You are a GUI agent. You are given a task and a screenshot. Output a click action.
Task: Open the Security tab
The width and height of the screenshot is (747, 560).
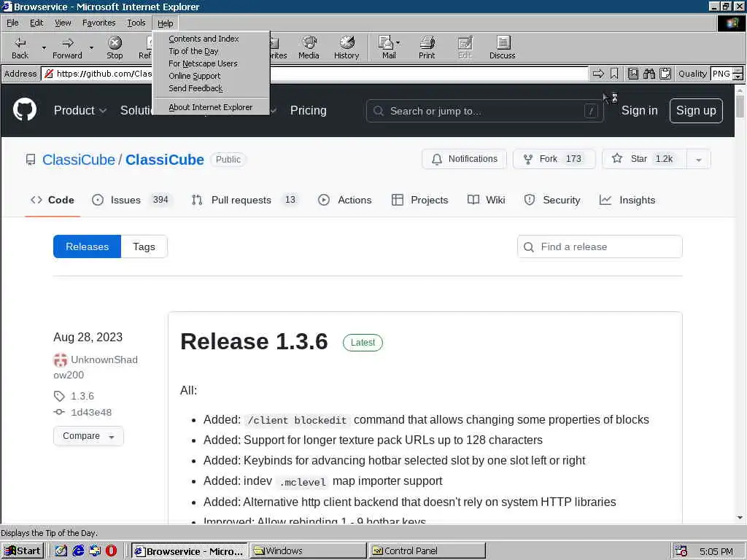tap(552, 200)
